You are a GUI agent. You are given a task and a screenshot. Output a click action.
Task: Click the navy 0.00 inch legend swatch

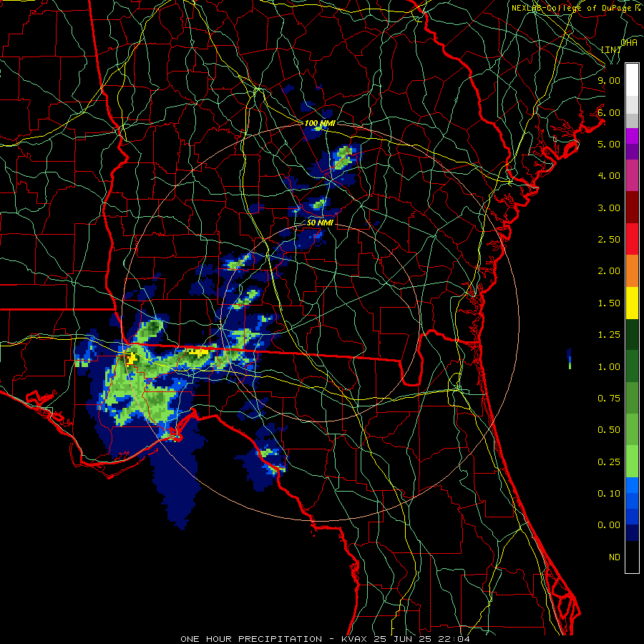(x=632, y=533)
